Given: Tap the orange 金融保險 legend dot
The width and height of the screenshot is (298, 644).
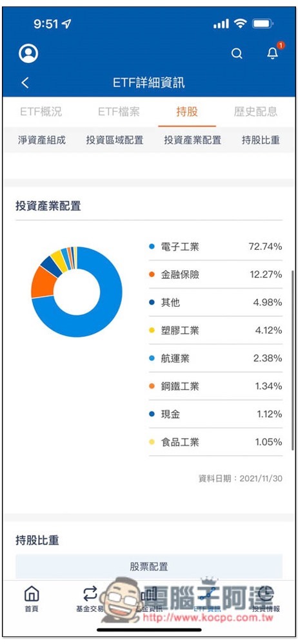Looking at the screenshot, I should 152,275.
